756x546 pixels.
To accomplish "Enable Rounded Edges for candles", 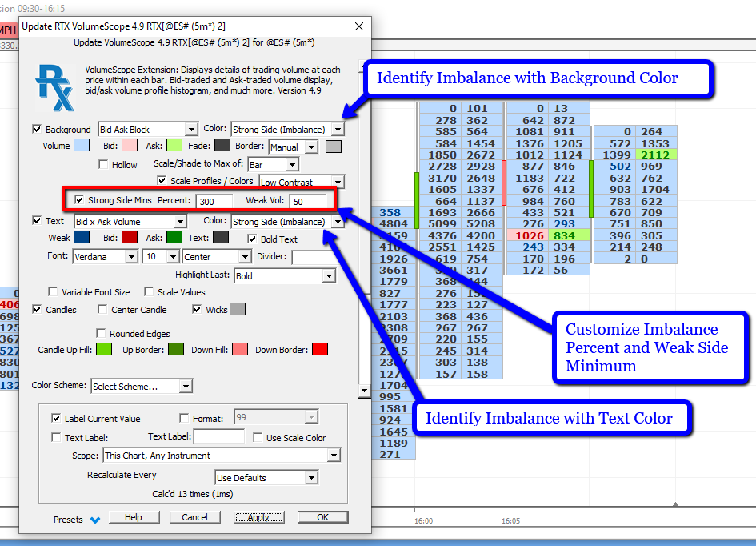I will (102, 333).
